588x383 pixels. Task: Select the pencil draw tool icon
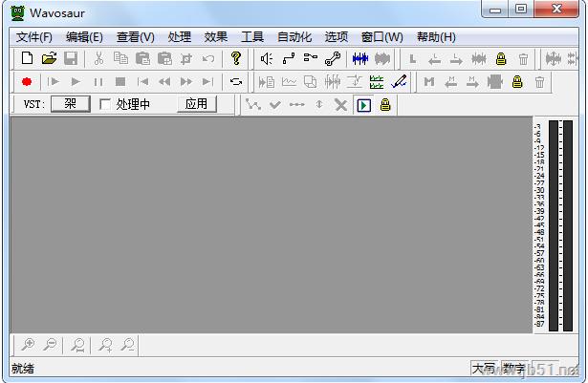[399, 81]
